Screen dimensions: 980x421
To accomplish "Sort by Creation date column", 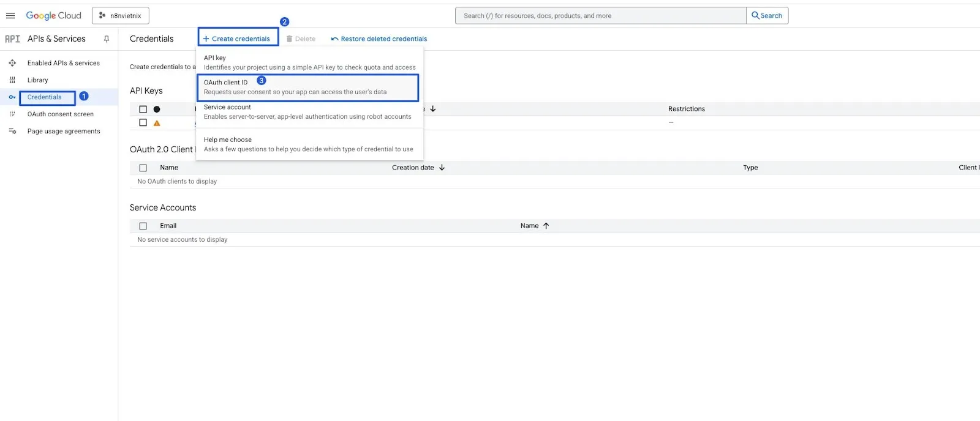I will point(413,168).
